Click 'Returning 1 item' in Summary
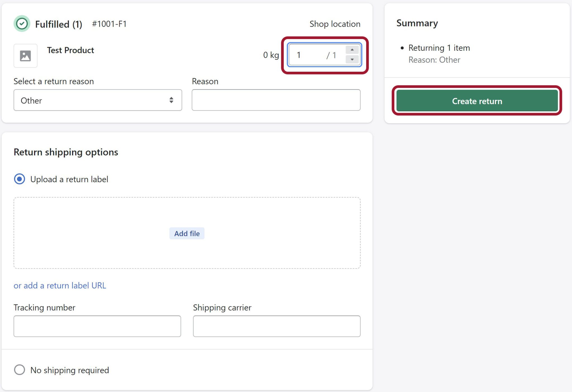The width and height of the screenshot is (572, 392). pos(439,48)
